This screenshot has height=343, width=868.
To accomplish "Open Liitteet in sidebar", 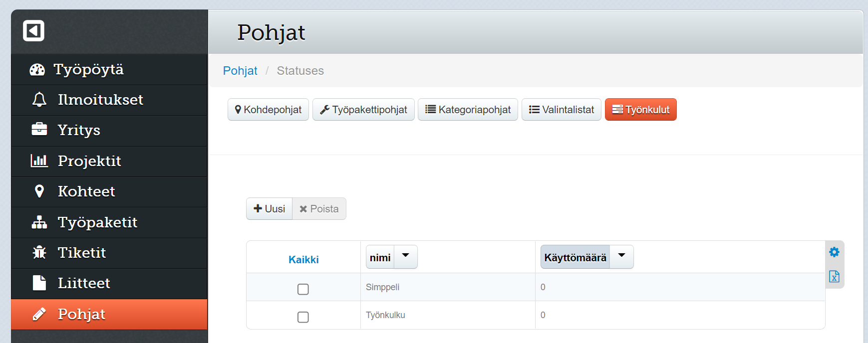I will (x=109, y=284).
